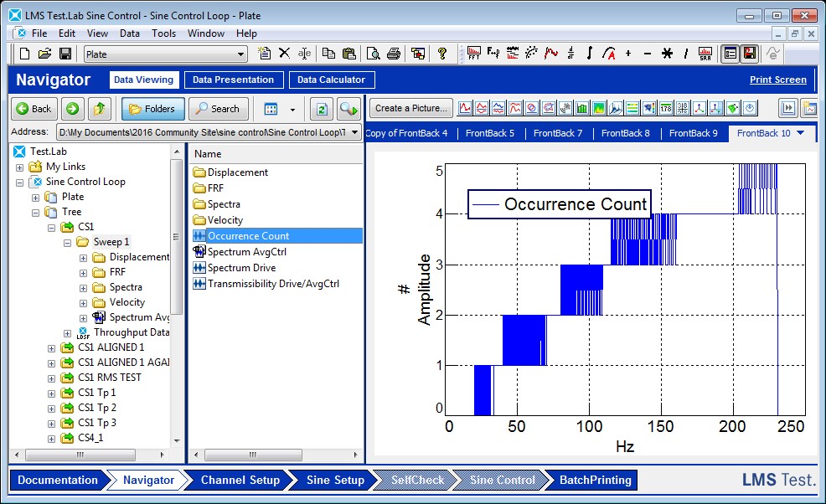
Task: Click the Save icon in main toolbar
Action: pos(65,54)
